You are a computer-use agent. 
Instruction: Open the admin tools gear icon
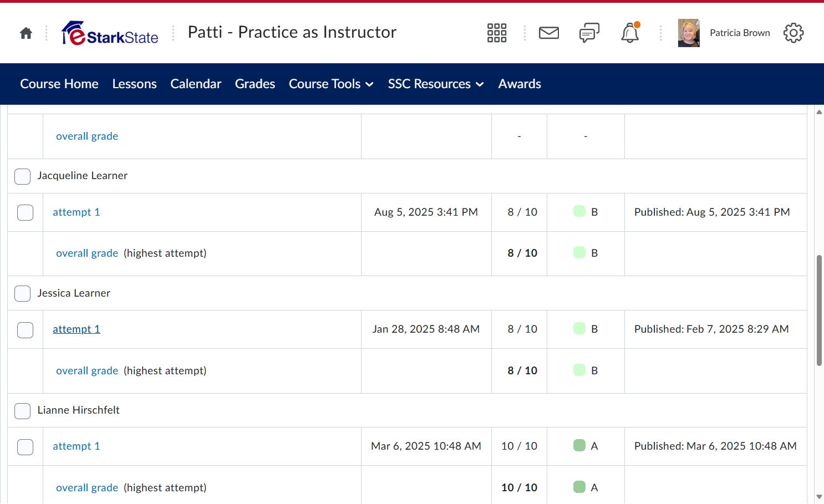coord(794,33)
